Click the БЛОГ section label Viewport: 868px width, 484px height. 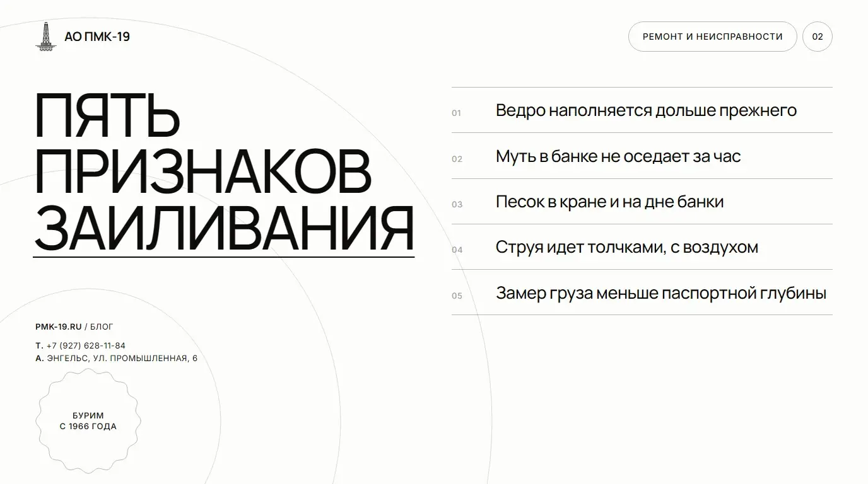102,326
